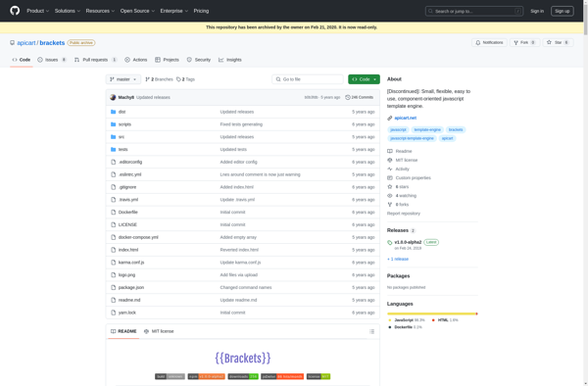Expand the Product menu in header

37,11
